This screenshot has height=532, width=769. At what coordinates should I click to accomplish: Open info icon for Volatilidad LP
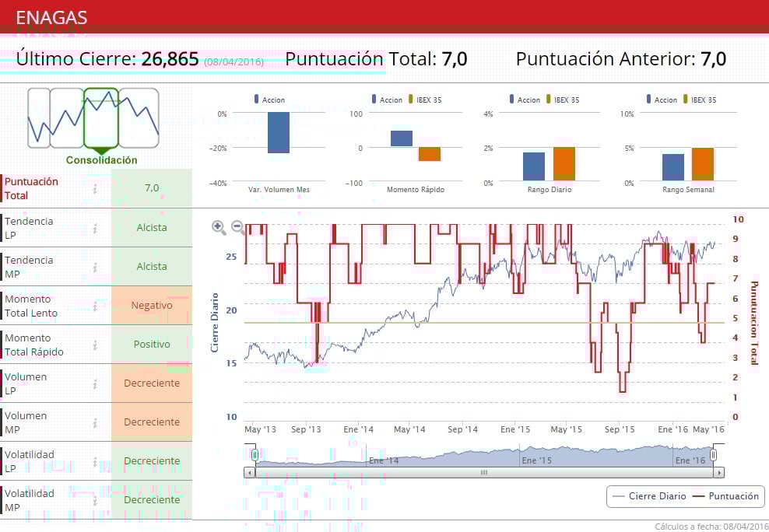pos(95,462)
